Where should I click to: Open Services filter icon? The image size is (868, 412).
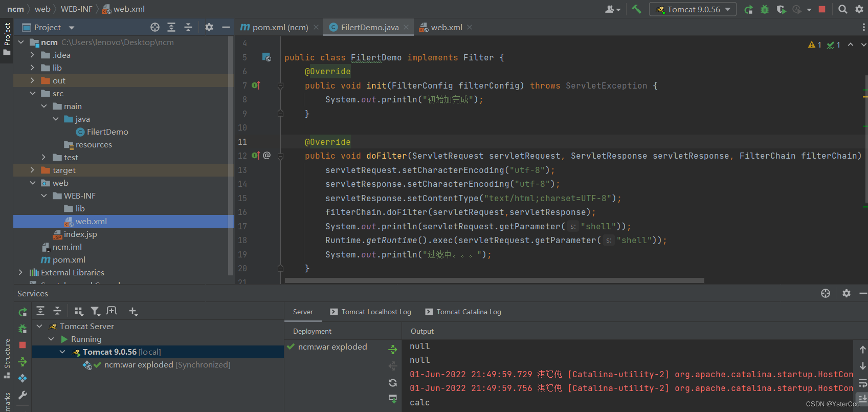pyautogui.click(x=95, y=311)
